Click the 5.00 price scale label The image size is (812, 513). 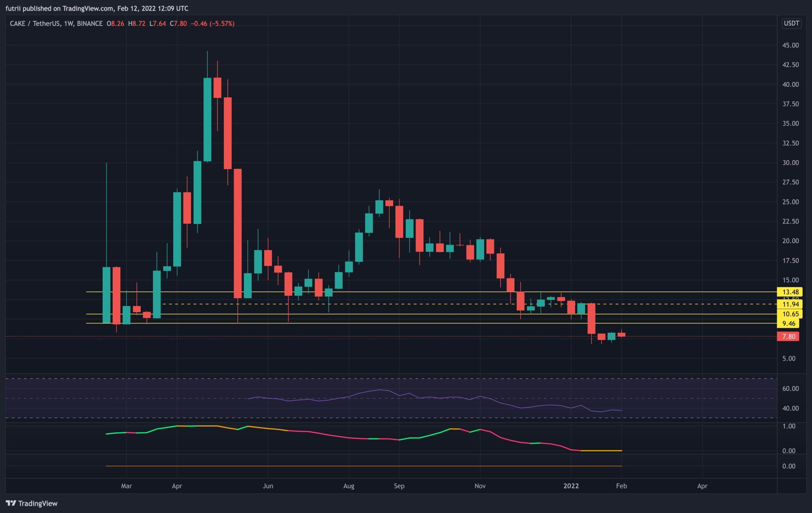789,358
